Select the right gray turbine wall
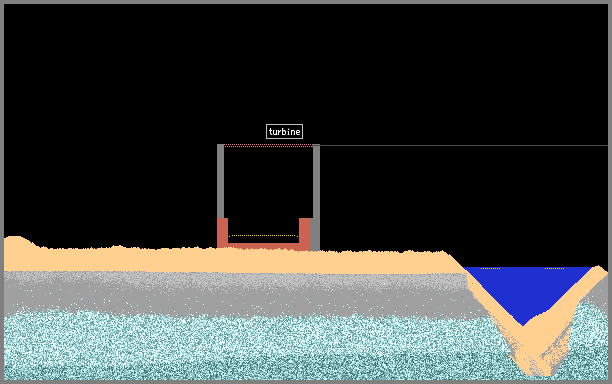Image resolution: width=612 pixels, height=384 pixels. coord(316,197)
